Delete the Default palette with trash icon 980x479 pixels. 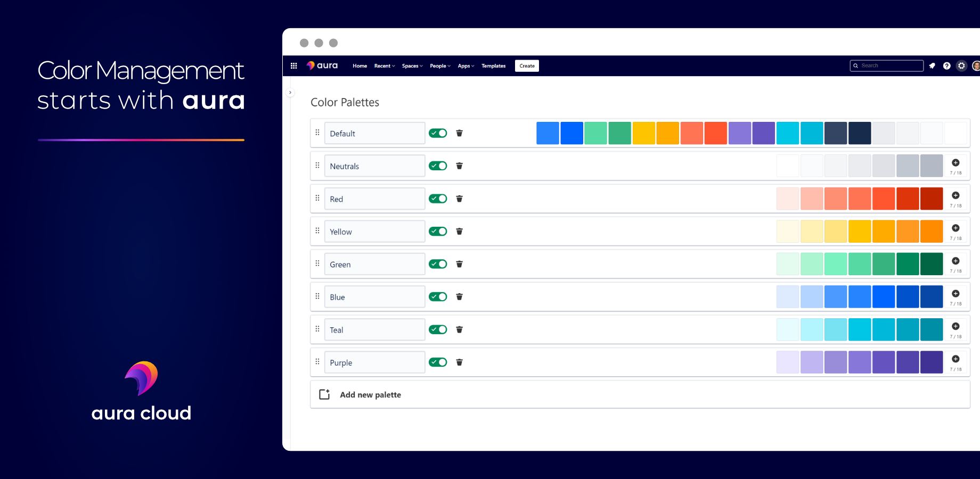click(459, 133)
